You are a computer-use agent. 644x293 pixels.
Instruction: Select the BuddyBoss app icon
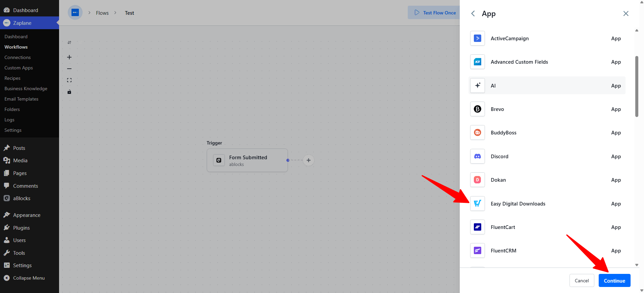point(478,133)
